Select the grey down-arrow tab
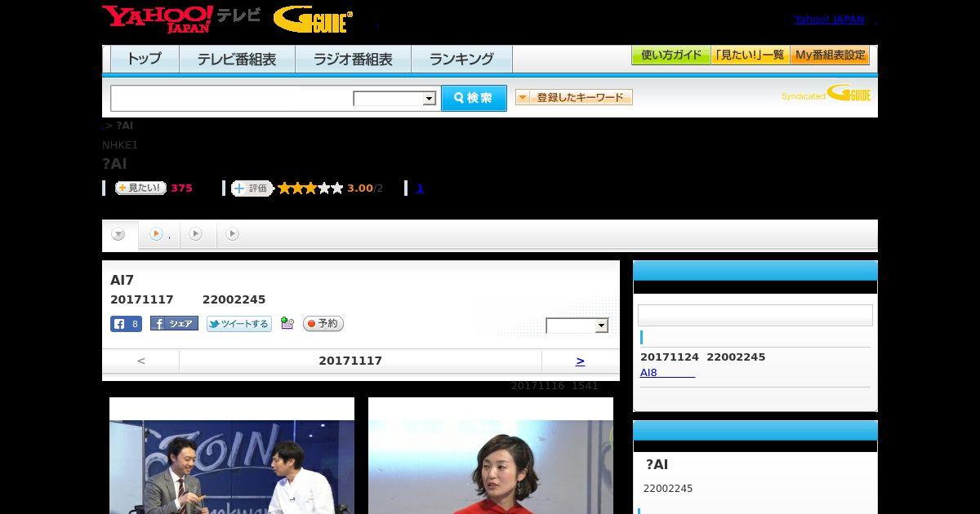The image size is (980, 514). (x=119, y=235)
